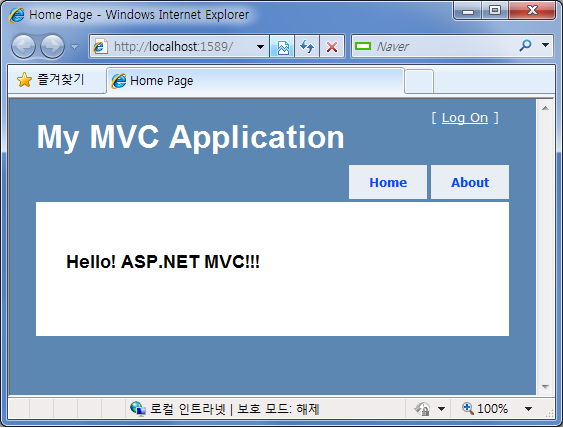Click the page icon in address bar
563x428 pixels.
[x=100, y=47]
